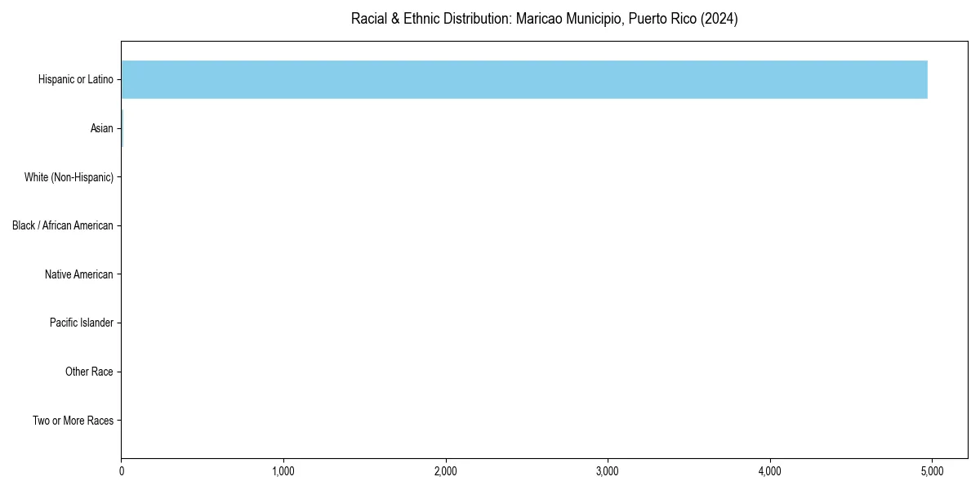
Task: Click the Pacific Islander label
Action: pyautogui.click(x=82, y=323)
